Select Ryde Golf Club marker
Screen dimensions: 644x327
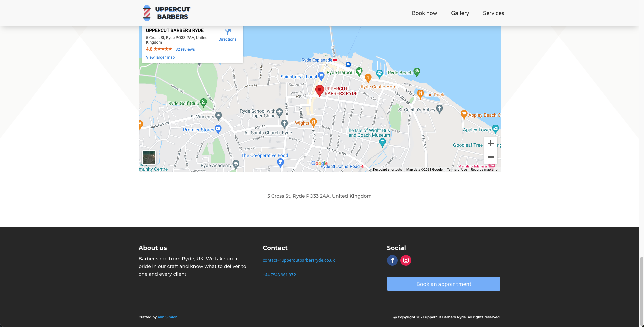pyautogui.click(x=203, y=102)
